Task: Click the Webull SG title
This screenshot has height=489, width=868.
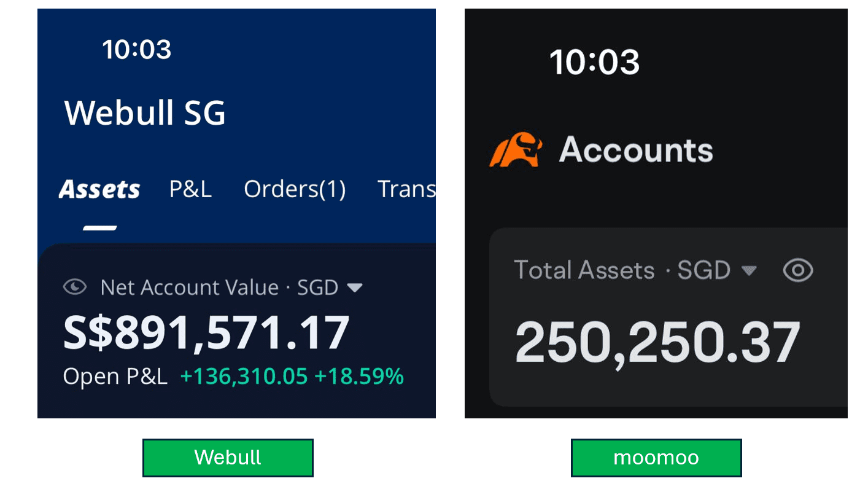Action: pyautogui.click(x=145, y=113)
